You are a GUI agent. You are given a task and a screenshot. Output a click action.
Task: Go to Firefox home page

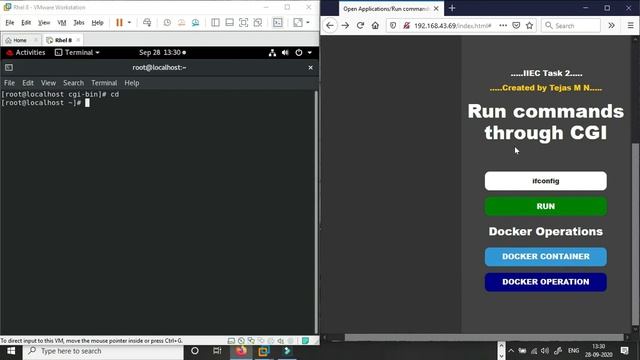(375, 25)
